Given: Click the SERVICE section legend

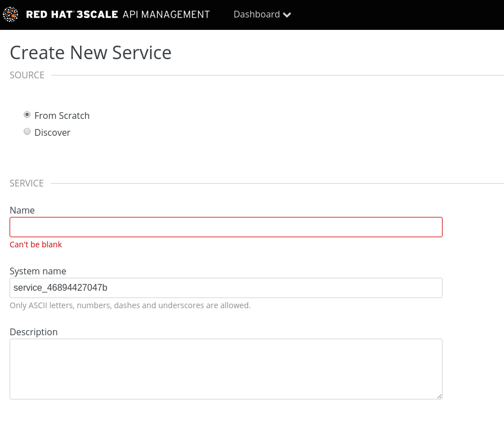Looking at the screenshot, I should coord(26,183).
